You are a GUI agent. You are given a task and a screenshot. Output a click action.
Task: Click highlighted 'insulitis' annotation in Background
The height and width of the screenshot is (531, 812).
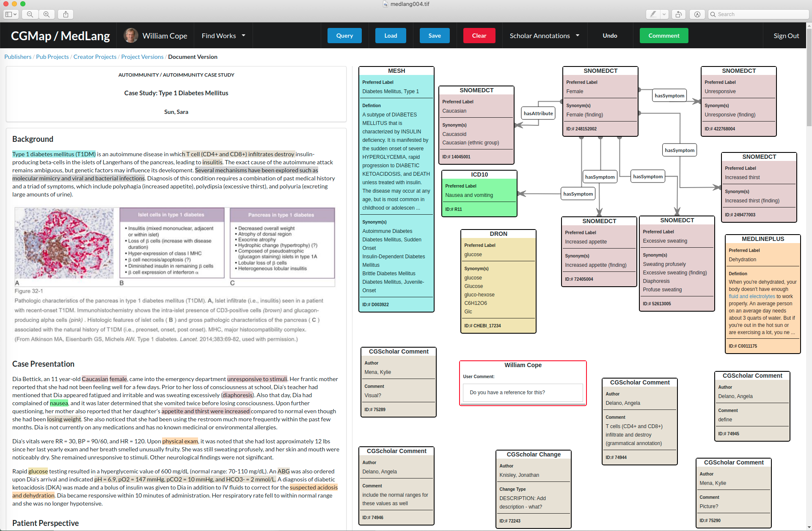212,162
